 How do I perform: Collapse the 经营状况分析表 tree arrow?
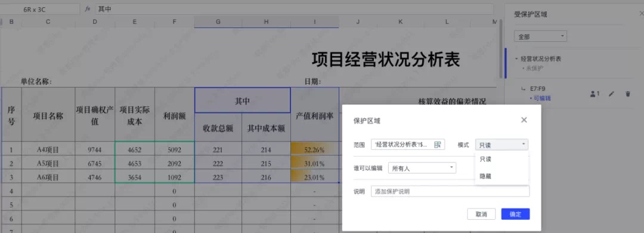516,59
